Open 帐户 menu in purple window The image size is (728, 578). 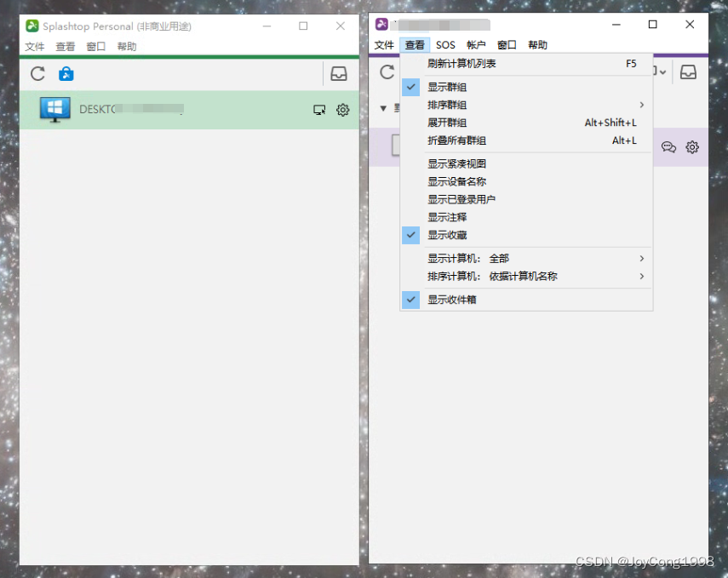point(476,45)
